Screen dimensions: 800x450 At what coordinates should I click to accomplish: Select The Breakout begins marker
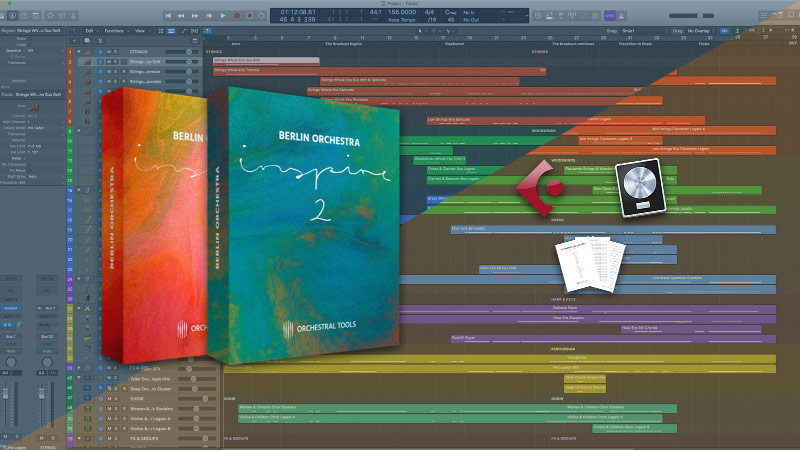click(x=343, y=44)
